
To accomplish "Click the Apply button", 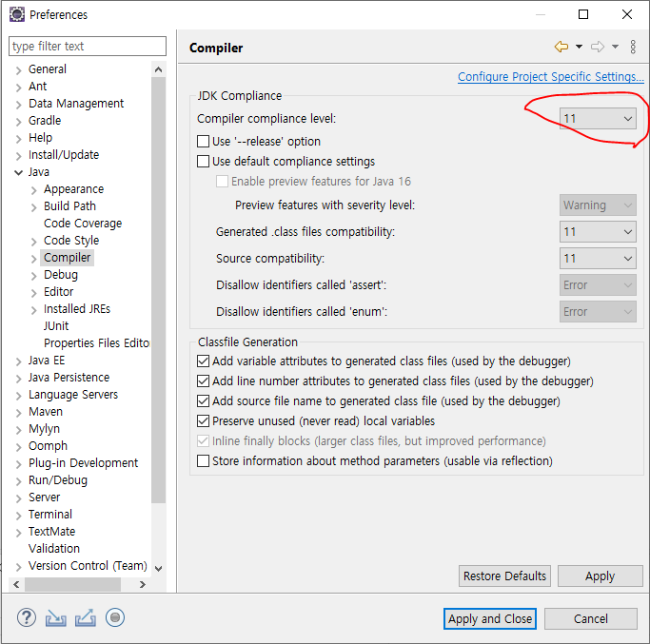I will [601, 576].
